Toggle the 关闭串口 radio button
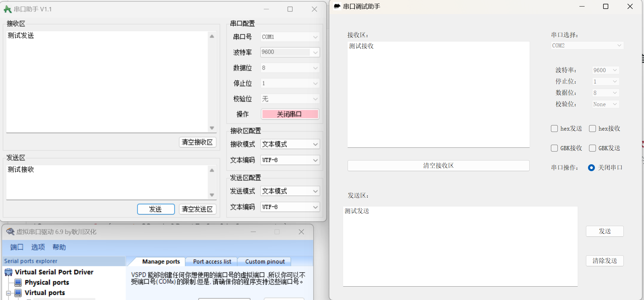 coord(591,168)
